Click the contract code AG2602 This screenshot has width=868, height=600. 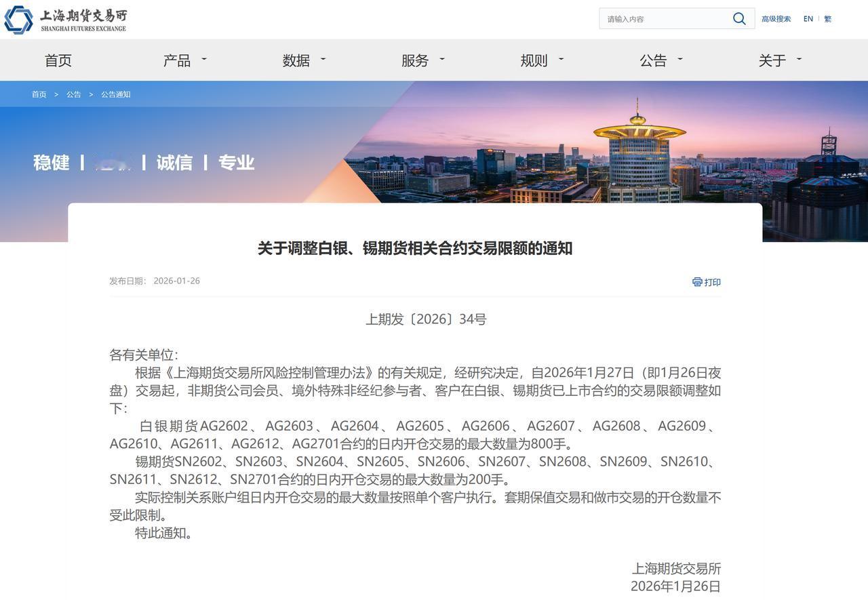tap(224, 426)
